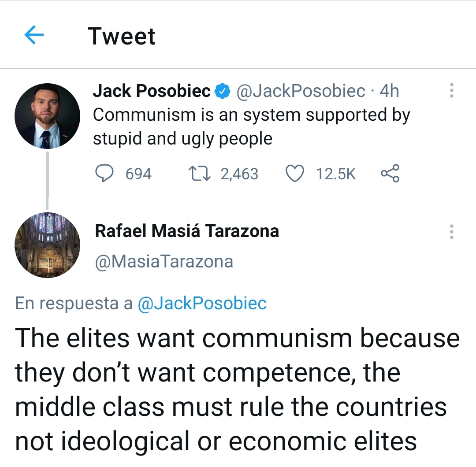Open more options for Jack Posobiec's tweet
This screenshot has height=467, width=476.
coord(451,91)
